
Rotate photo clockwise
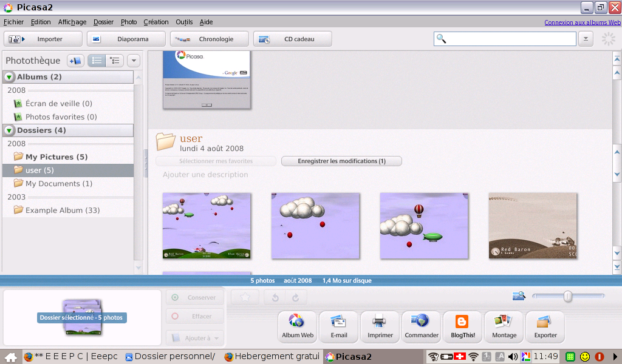[x=296, y=297]
